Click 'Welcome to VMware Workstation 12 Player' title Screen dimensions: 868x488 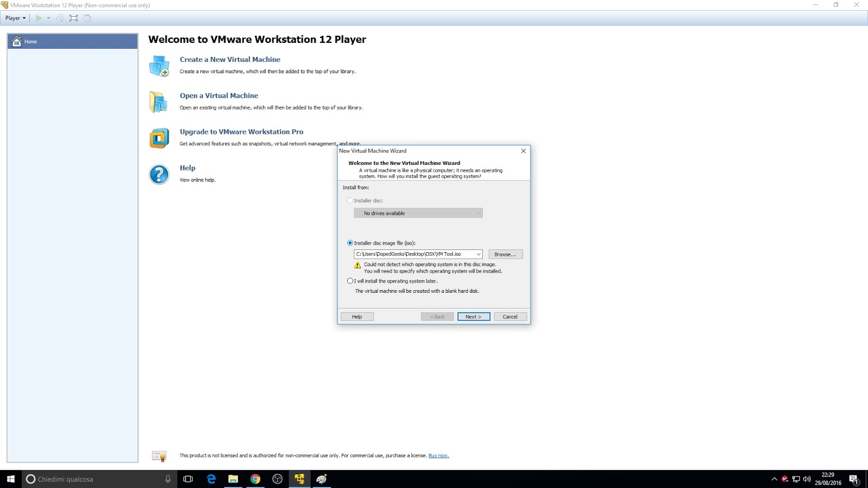click(x=257, y=40)
